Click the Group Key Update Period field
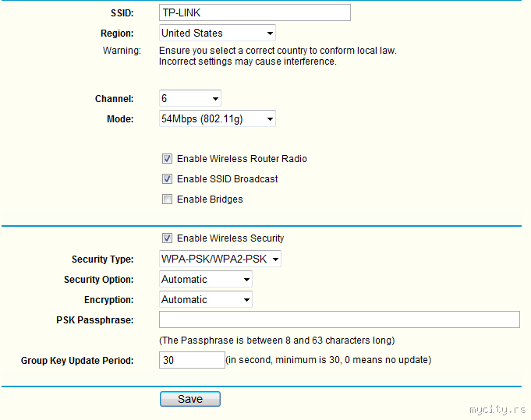The image size is (531, 420). (x=192, y=360)
